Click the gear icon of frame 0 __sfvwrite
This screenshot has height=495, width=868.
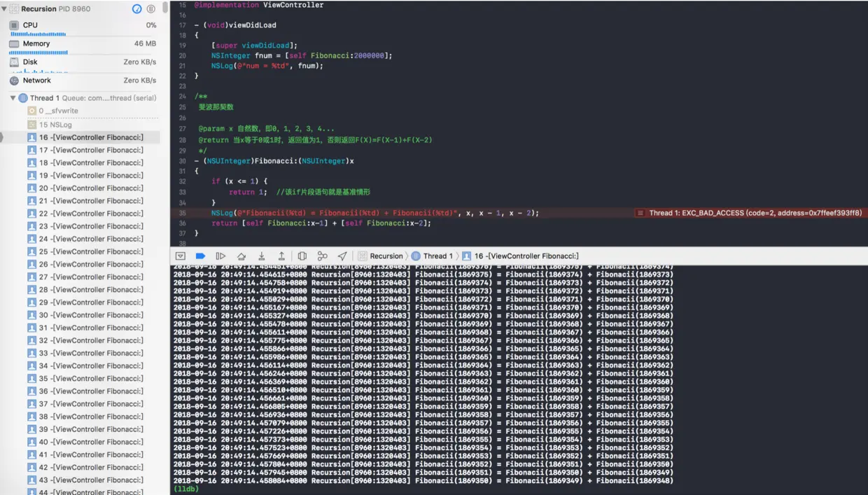[31, 111]
